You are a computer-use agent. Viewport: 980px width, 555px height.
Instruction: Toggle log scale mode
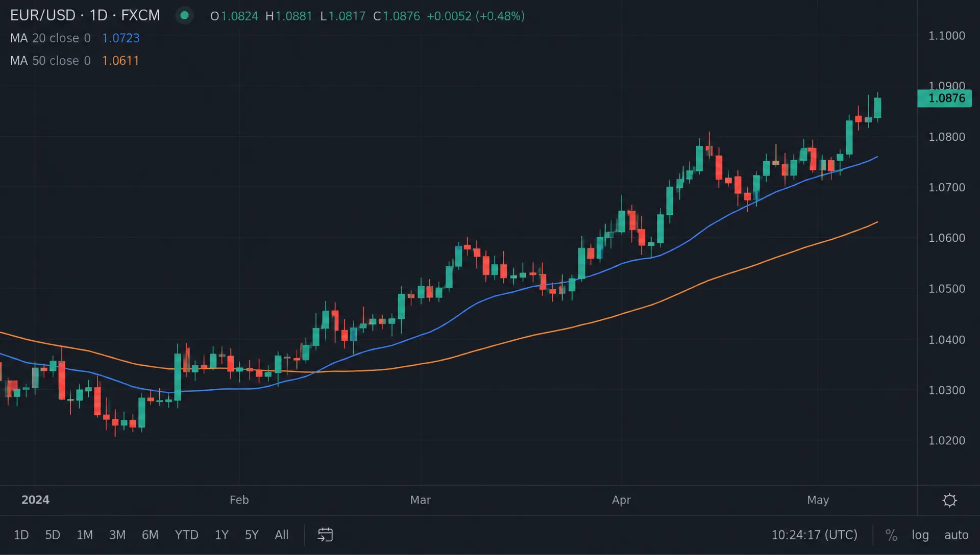point(920,535)
